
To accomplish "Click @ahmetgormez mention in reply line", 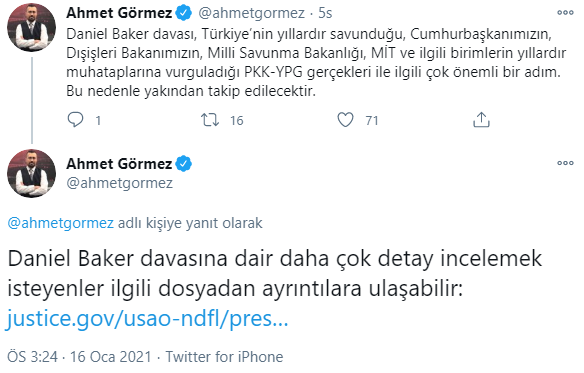I will point(60,223).
